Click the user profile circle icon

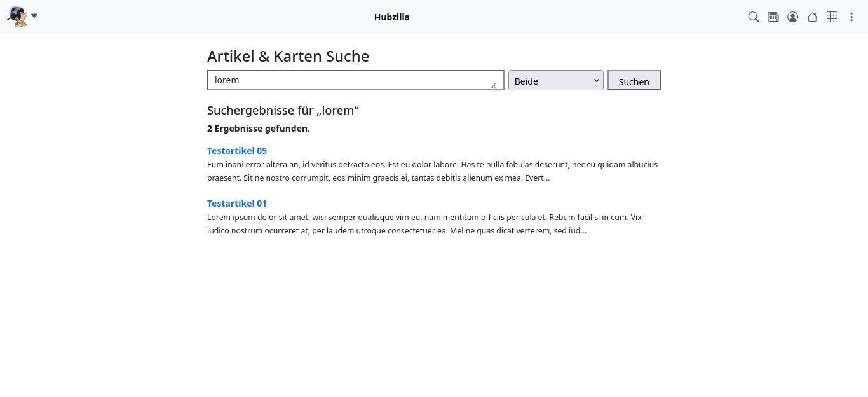click(x=793, y=17)
